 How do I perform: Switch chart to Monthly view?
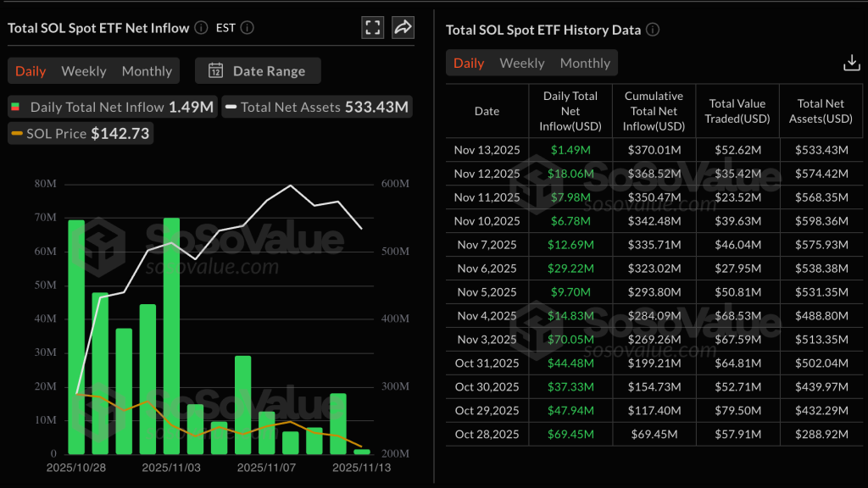(x=147, y=71)
